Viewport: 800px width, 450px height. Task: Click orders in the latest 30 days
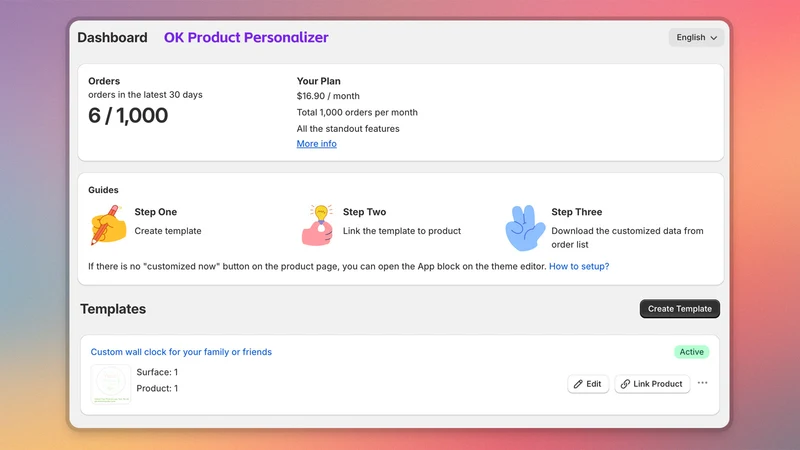pyautogui.click(x=145, y=94)
